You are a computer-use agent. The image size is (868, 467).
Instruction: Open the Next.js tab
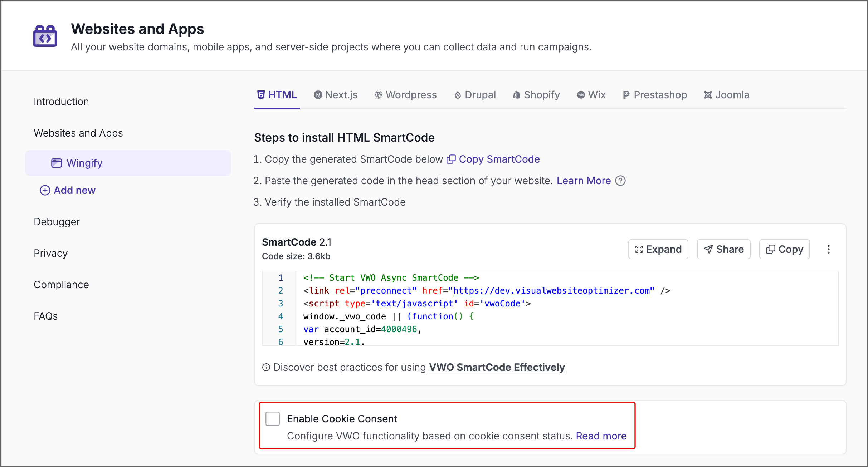click(x=336, y=95)
